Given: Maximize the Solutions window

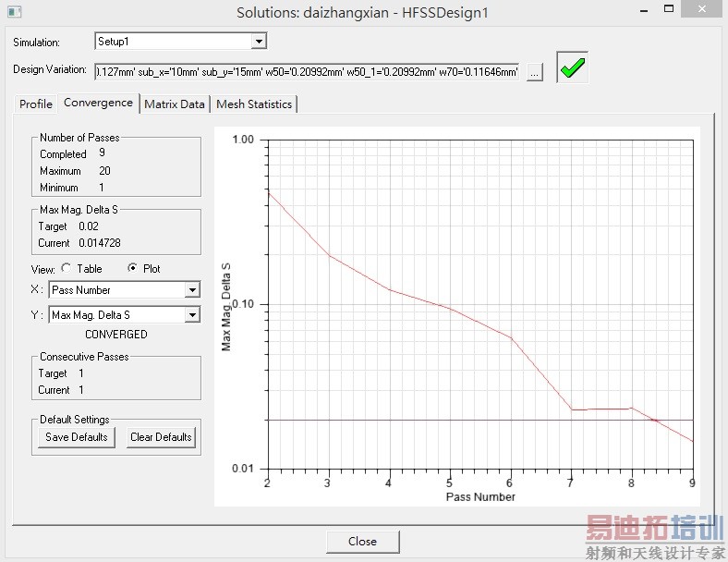Looking at the screenshot, I should [669, 9].
